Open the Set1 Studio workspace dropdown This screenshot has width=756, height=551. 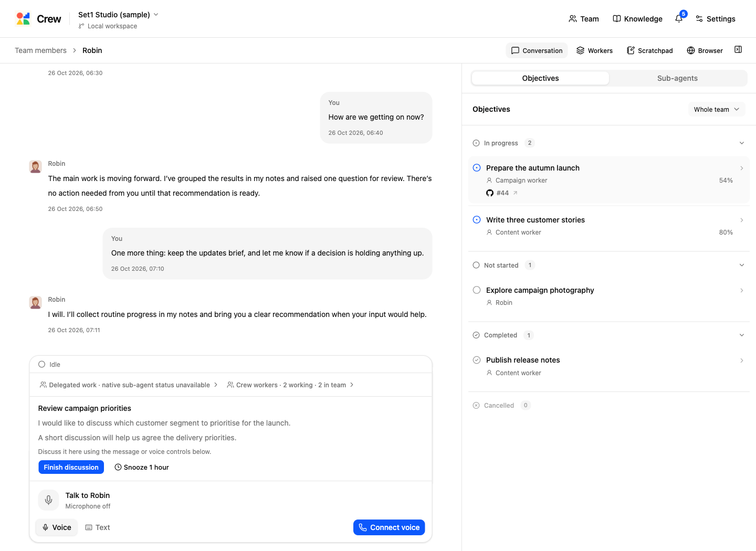coord(118,15)
